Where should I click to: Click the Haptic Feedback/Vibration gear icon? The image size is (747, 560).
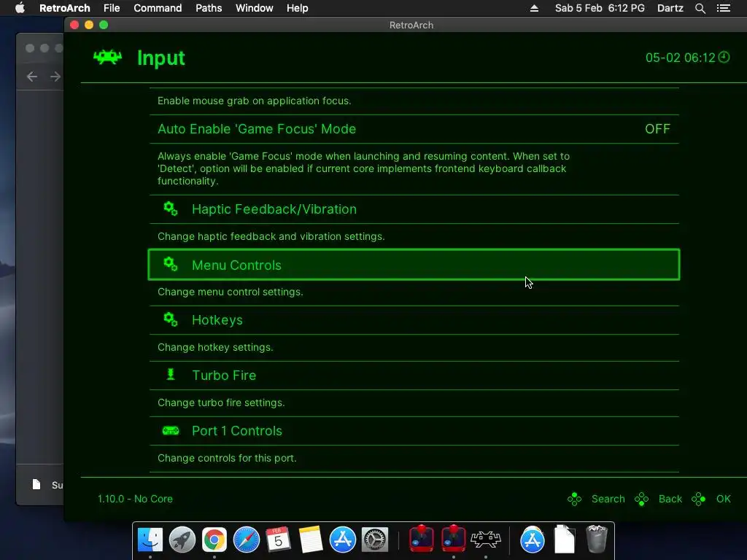(171, 209)
